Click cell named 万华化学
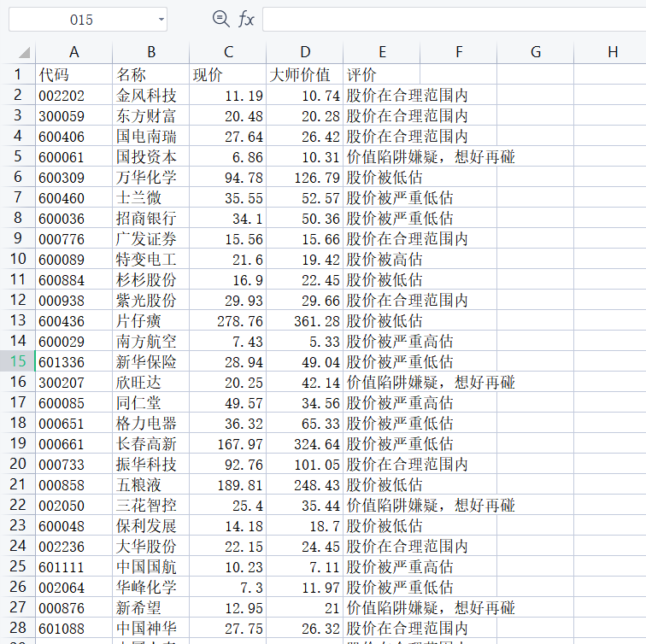Viewport: 646px width, 644px height. pos(150,177)
